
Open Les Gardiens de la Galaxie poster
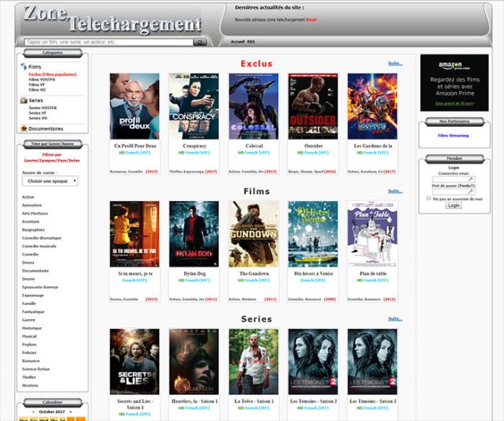tap(372, 106)
